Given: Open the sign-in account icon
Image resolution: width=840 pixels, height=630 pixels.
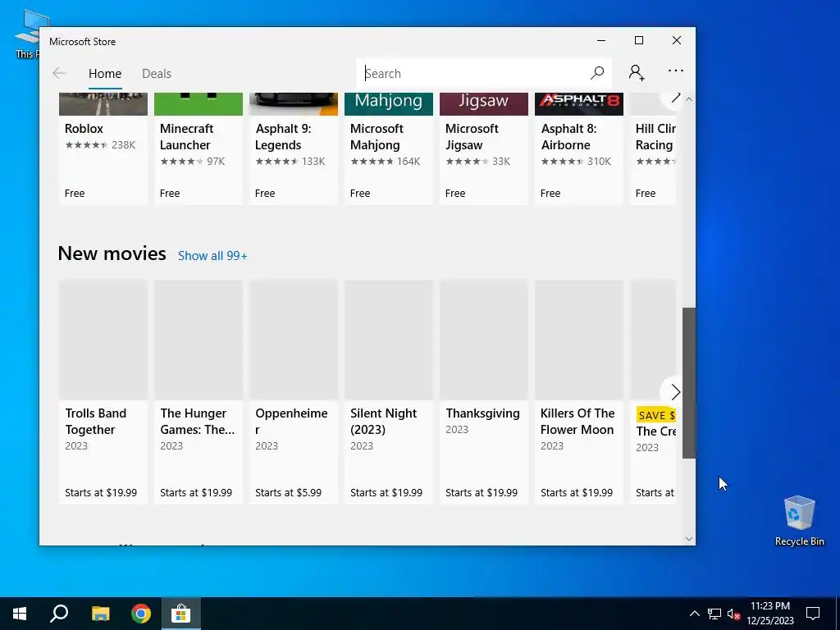Looking at the screenshot, I should (x=637, y=72).
